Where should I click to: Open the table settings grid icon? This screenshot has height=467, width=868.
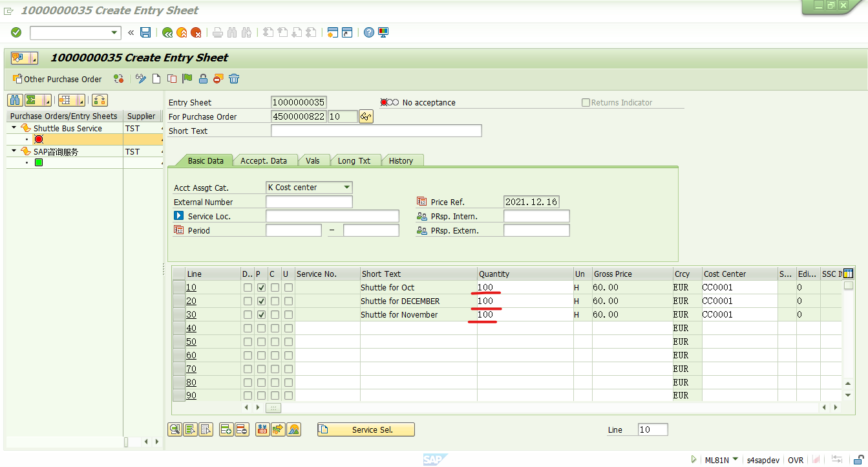[x=848, y=274]
